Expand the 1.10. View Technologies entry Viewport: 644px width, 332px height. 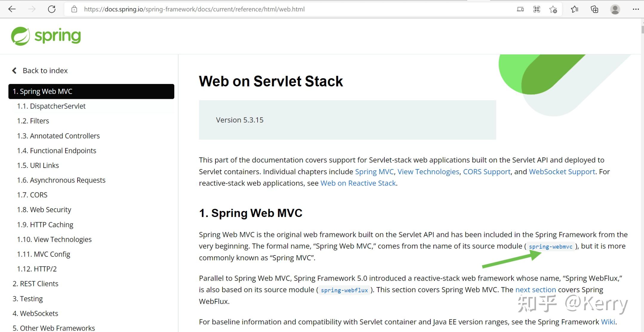(54, 239)
